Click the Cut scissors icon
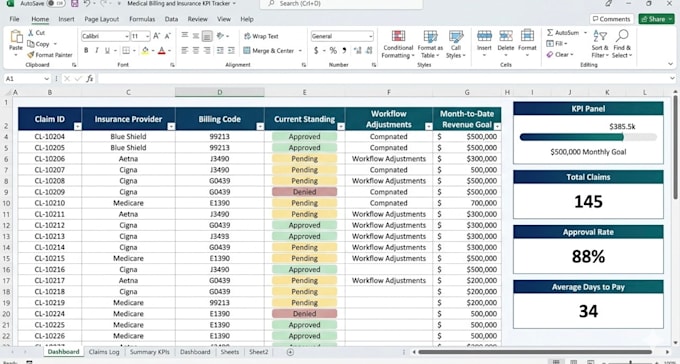The image size is (680, 364). point(30,33)
